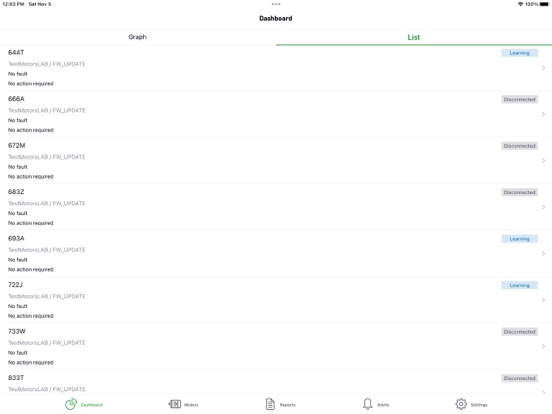Click 'No fault' under motor 666A
The height and width of the screenshot is (414, 552).
pyautogui.click(x=18, y=120)
